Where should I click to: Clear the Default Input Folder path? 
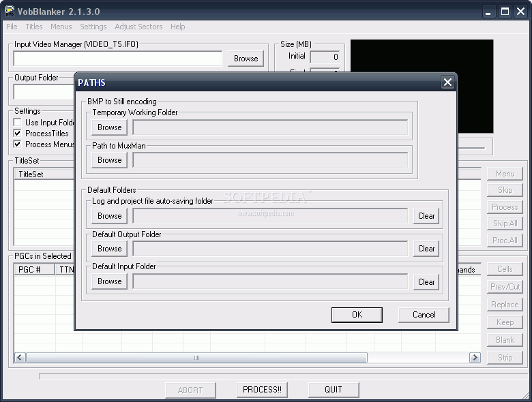426,281
